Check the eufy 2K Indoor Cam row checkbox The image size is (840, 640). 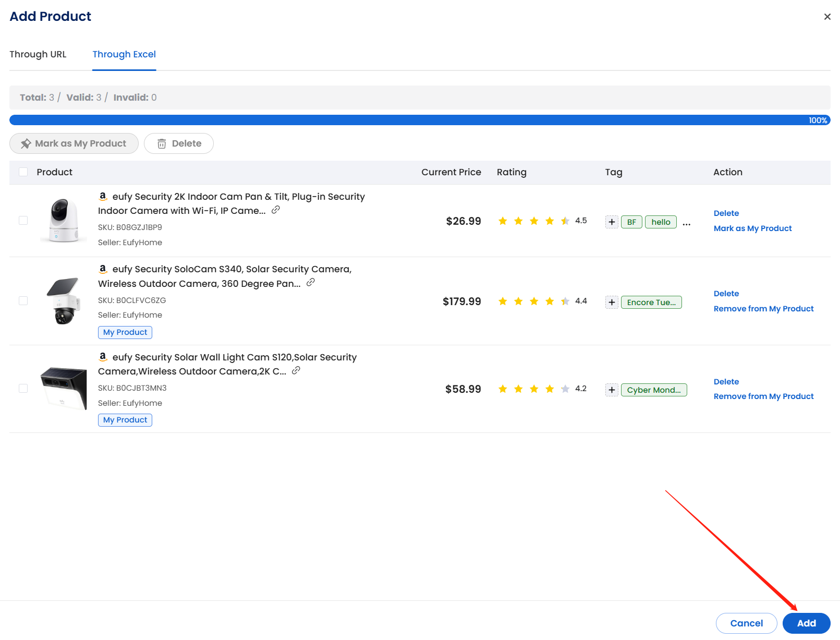tap(23, 221)
